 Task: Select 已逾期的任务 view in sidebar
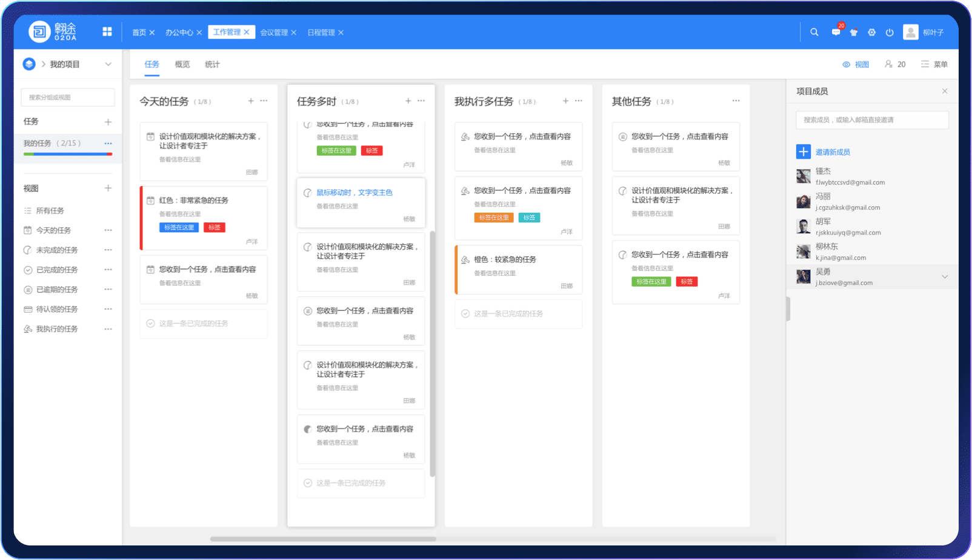pos(56,290)
